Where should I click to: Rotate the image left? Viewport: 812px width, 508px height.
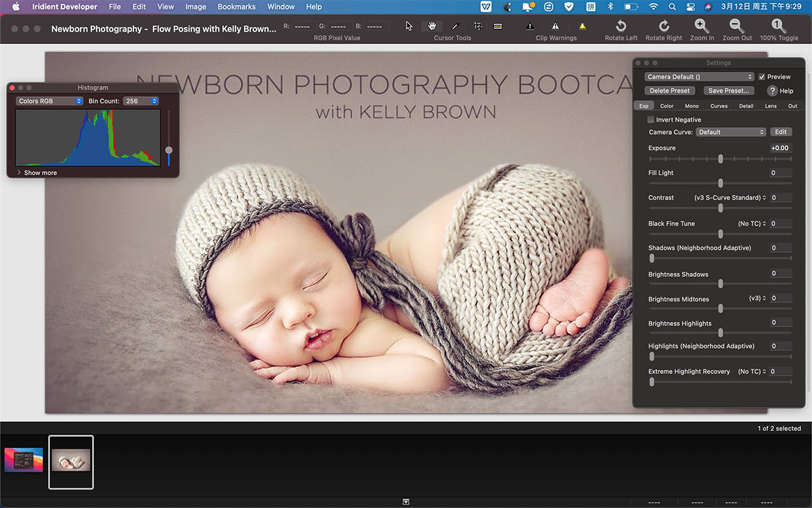tap(621, 26)
